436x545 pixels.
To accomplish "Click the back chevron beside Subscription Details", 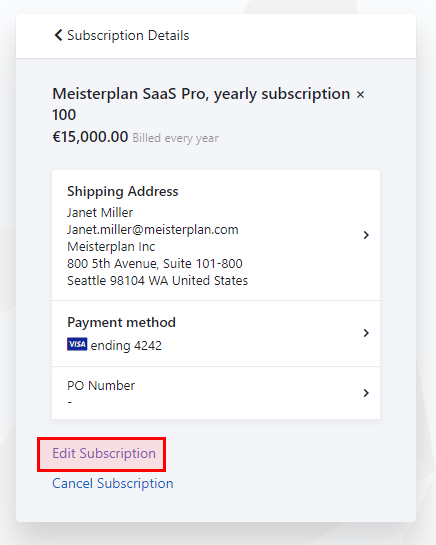I will [x=58, y=35].
